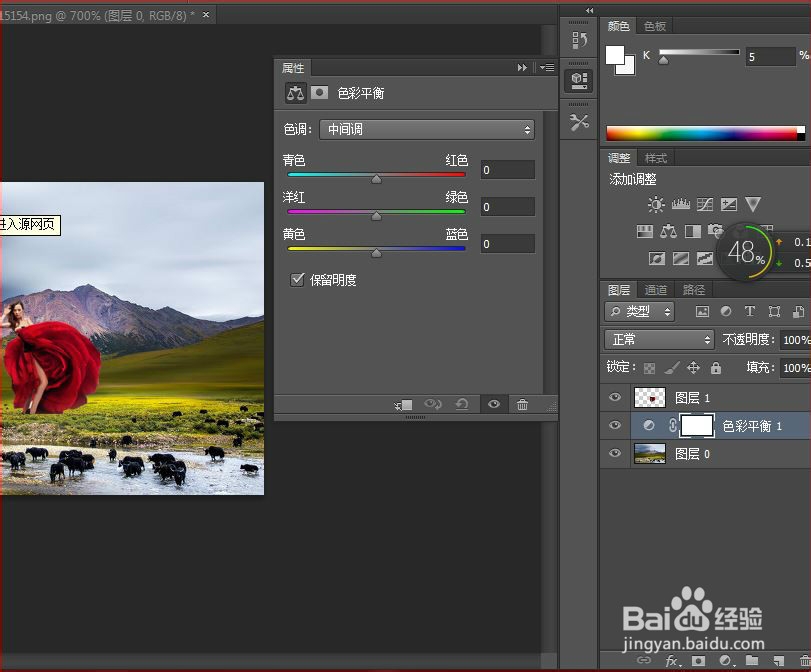Filter layers by pixel layer icon
Viewport: 811px width, 672px height.
click(702, 311)
